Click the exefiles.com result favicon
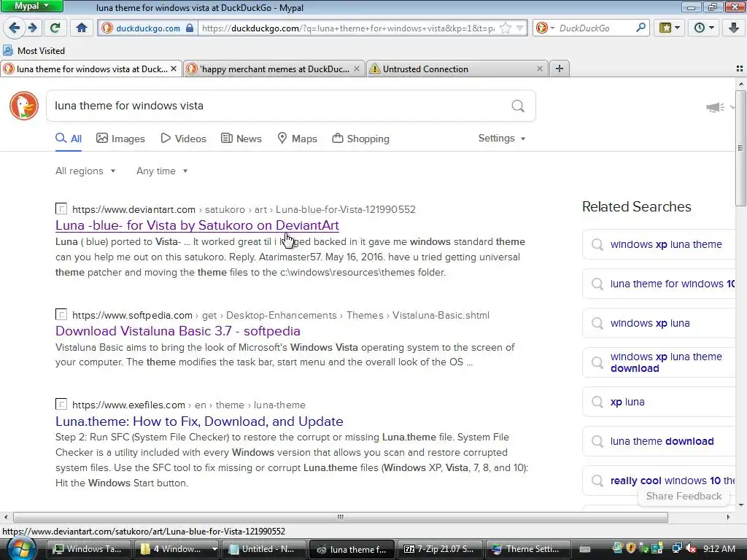Image resolution: width=747 pixels, height=560 pixels. click(x=61, y=405)
